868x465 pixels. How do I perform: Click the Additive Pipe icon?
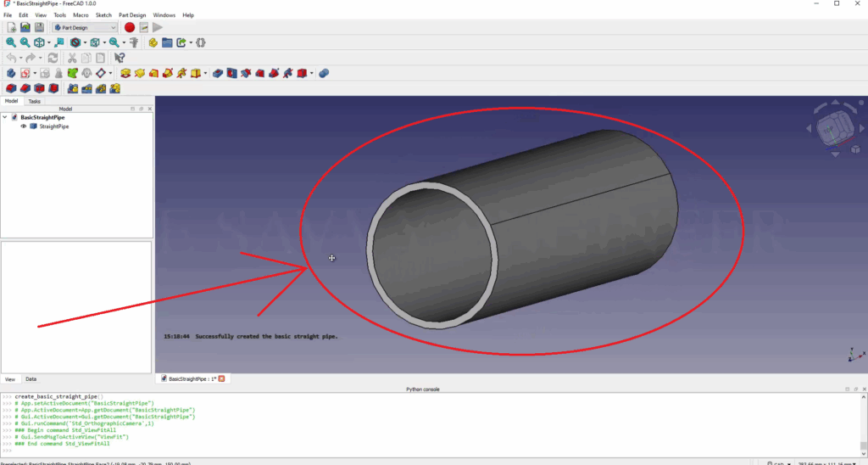coord(168,73)
